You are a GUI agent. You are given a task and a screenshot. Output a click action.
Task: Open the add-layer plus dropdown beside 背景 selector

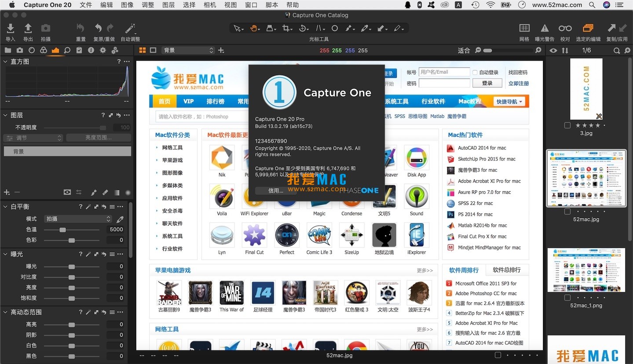tap(221, 50)
